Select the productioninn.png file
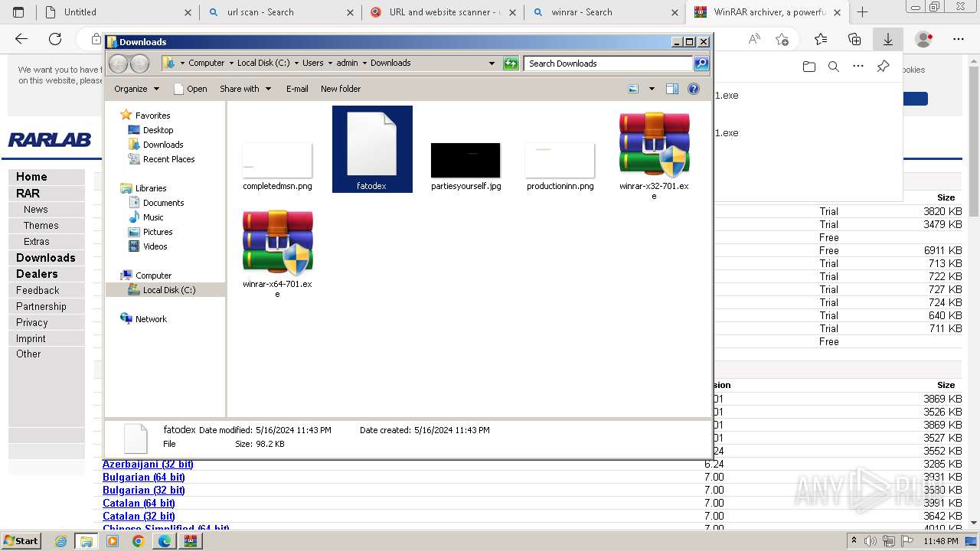This screenshot has height=551, width=980. [x=560, y=166]
